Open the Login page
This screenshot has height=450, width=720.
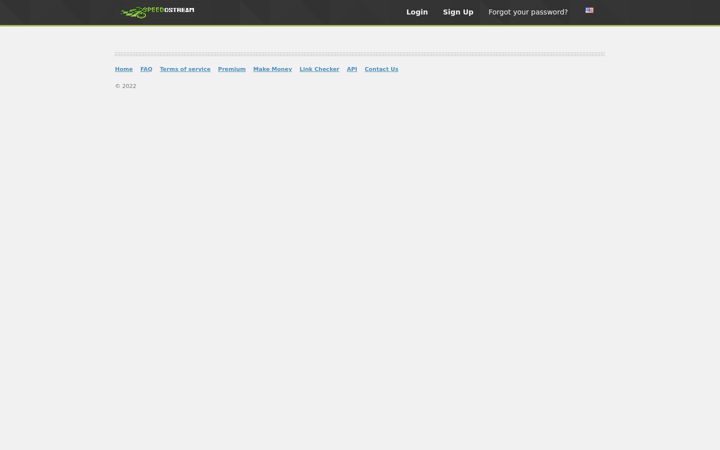click(x=417, y=12)
